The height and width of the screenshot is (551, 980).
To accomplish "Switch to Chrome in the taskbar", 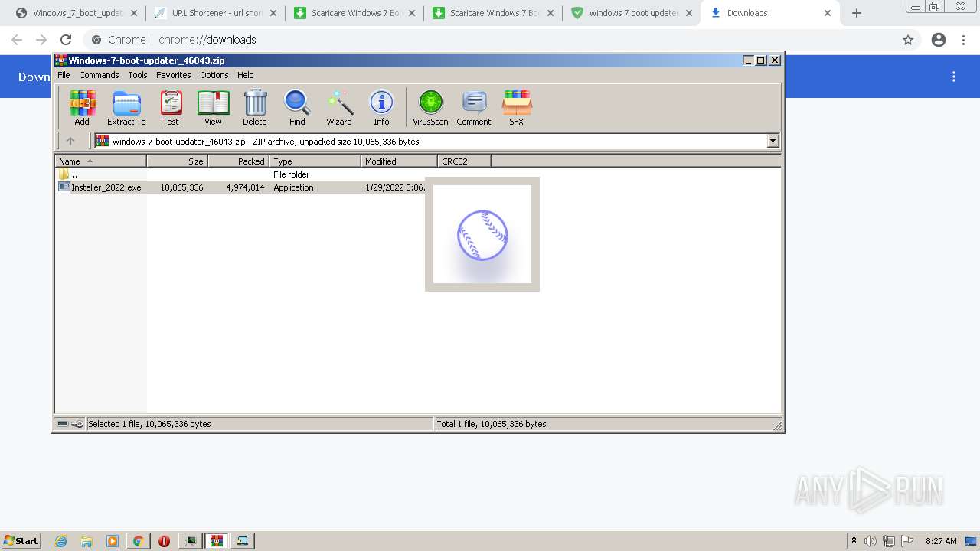I will tap(139, 541).
